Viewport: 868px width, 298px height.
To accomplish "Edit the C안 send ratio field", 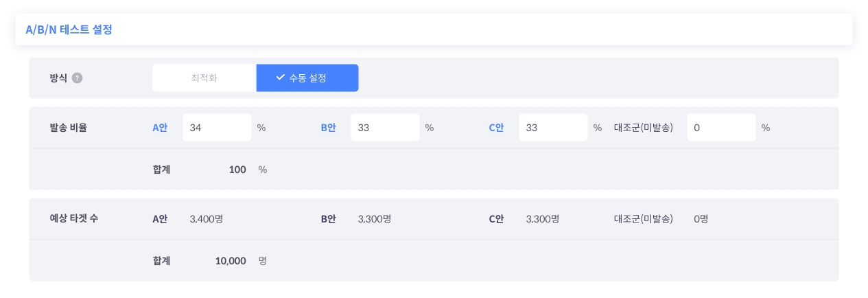I will 553,128.
